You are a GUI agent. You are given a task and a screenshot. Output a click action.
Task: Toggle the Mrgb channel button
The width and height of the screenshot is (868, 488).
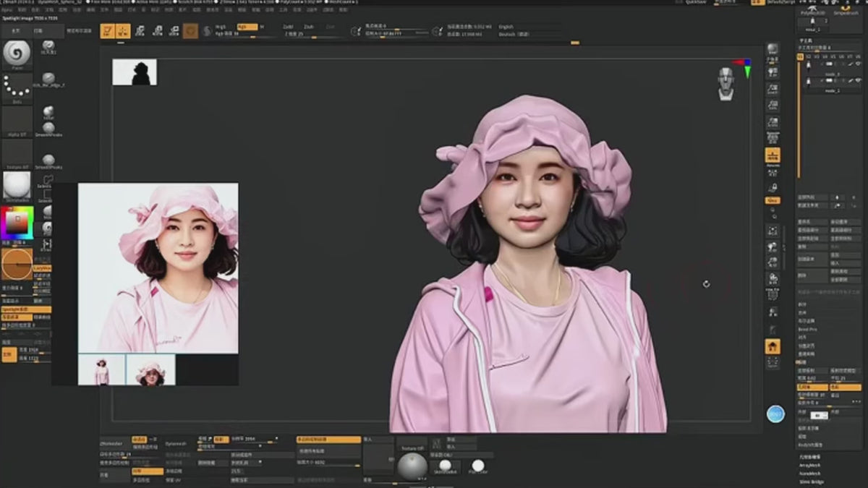tap(221, 27)
